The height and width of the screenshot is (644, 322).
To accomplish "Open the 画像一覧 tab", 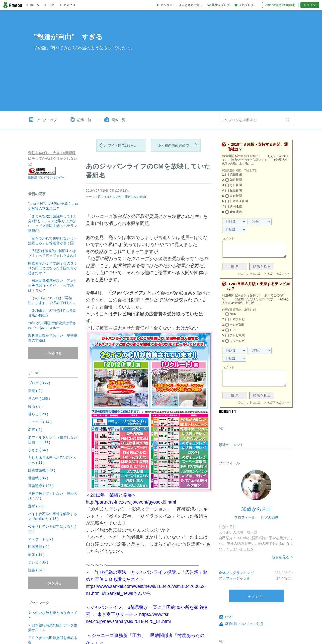I will (115, 120).
